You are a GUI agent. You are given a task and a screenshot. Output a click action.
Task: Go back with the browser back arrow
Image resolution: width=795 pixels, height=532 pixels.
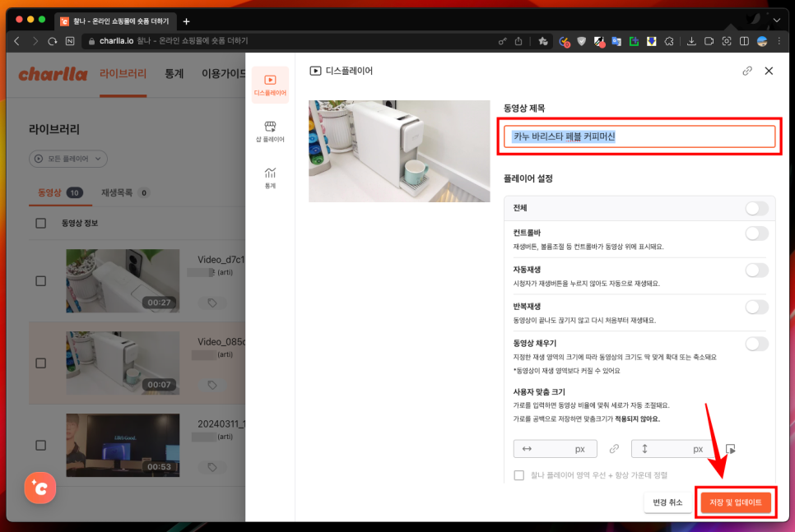(x=17, y=41)
